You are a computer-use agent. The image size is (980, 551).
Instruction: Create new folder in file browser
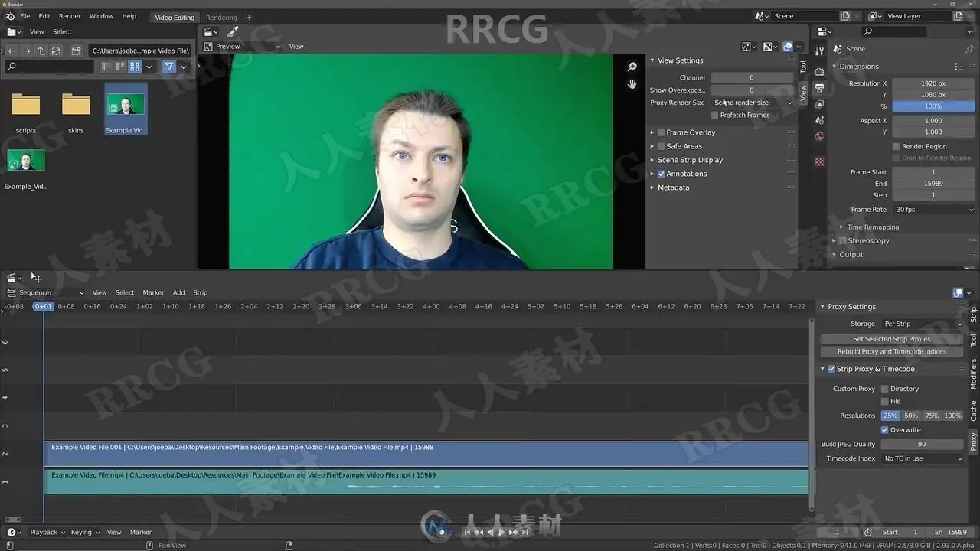coord(76,51)
